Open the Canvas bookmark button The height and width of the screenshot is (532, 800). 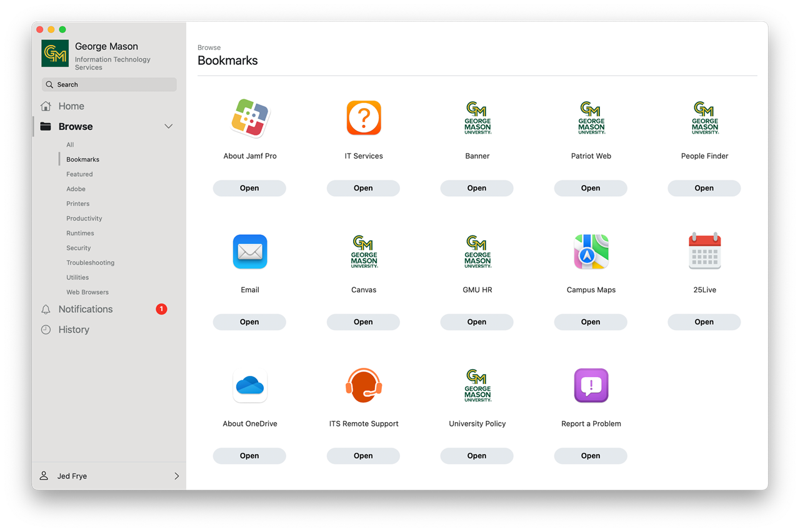pos(363,322)
